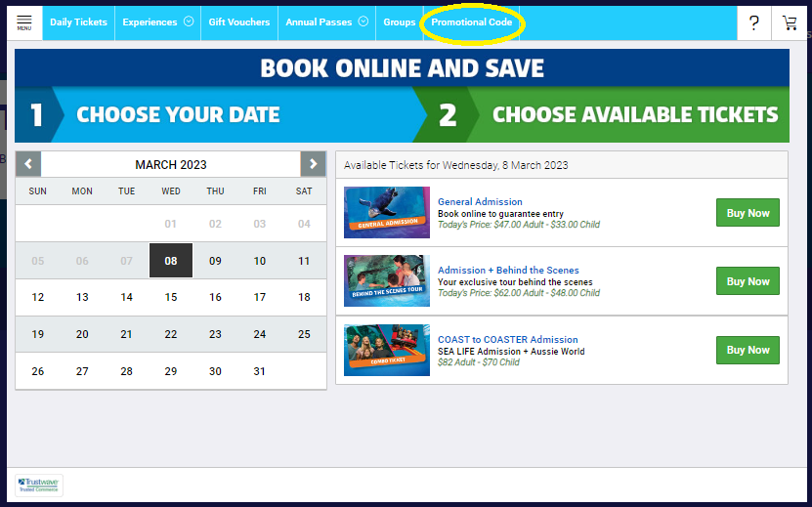Select March 17 on the calendar
The height and width of the screenshot is (507, 812).
pos(260,297)
